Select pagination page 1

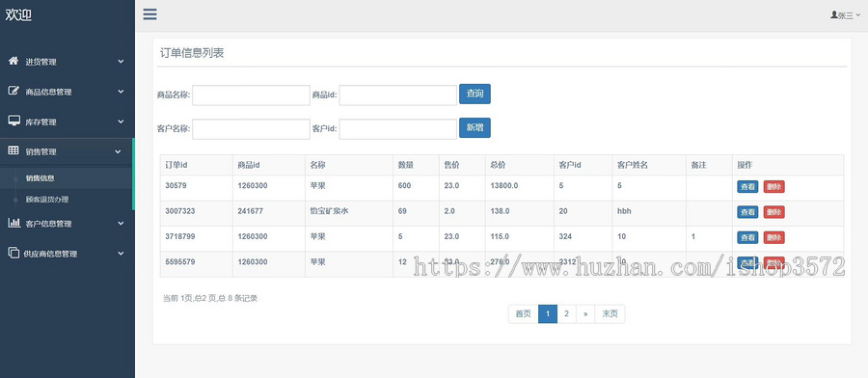coord(548,313)
